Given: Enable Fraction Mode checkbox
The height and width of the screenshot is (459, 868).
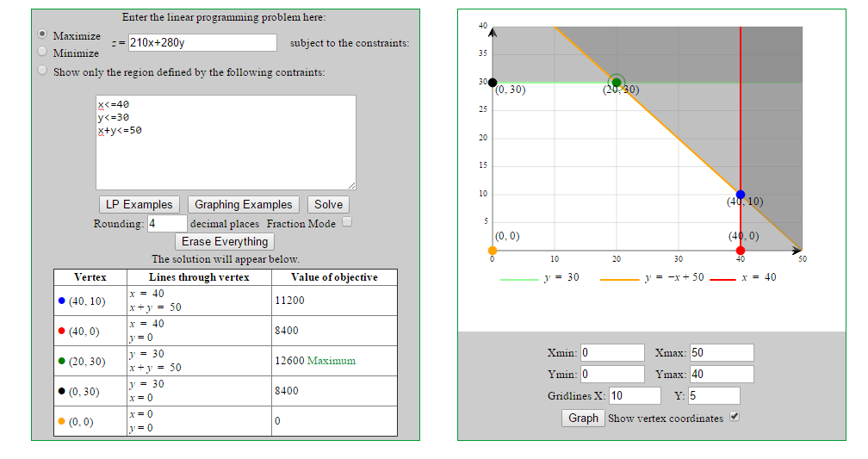Looking at the screenshot, I should pos(347,222).
